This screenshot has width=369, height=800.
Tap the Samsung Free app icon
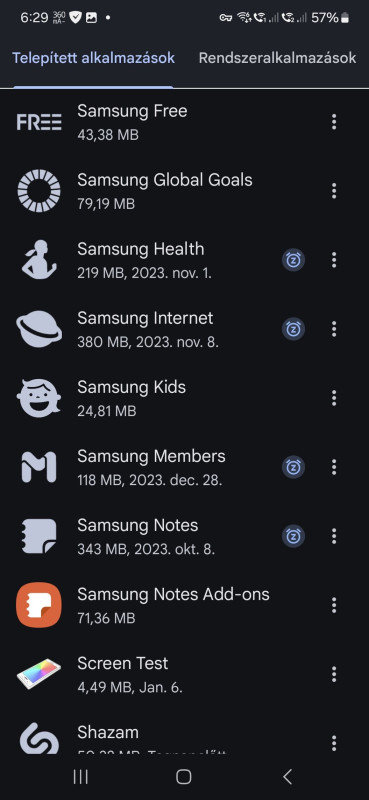pos(39,122)
